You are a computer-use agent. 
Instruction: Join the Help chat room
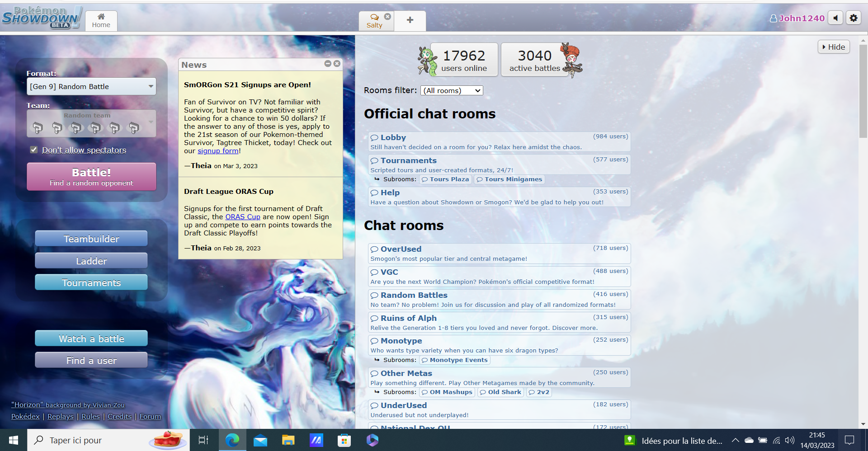pyautogui.click(x=499, y=197)
